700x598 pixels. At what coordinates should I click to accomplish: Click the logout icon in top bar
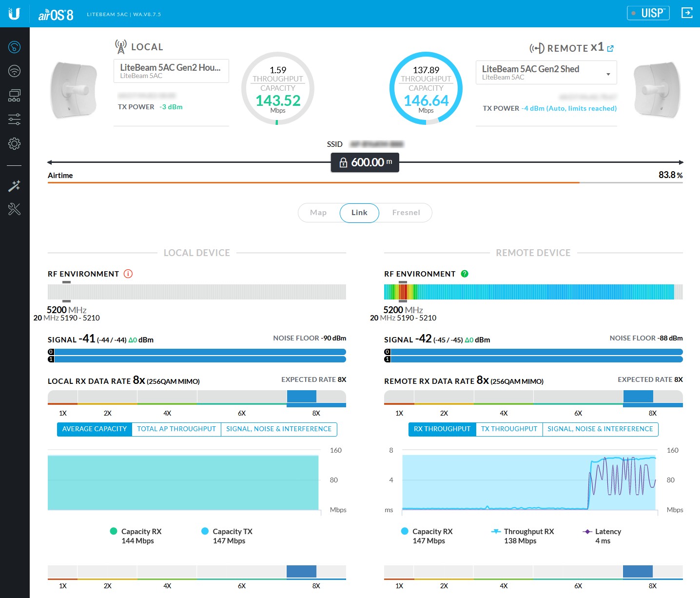click(x=687, y=13)
